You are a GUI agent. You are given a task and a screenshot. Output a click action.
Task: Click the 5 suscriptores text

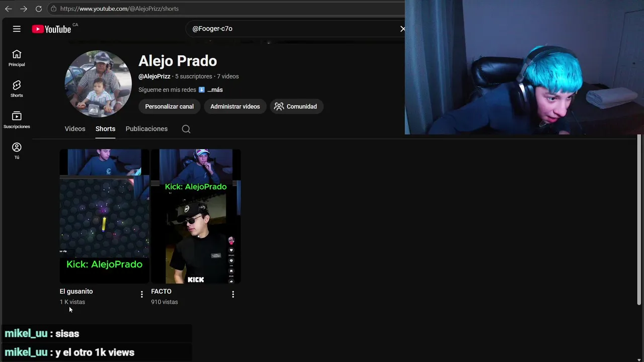tap(194, 76)
